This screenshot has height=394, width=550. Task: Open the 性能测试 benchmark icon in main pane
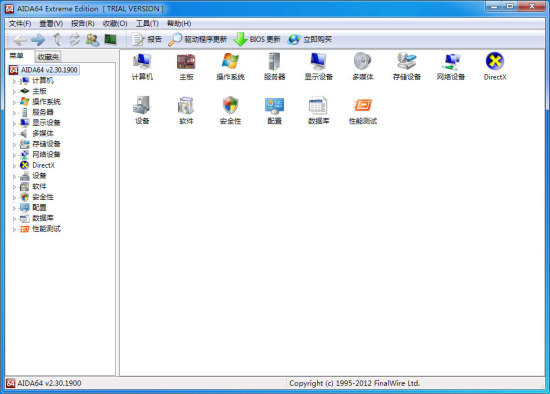coord(363,105)
